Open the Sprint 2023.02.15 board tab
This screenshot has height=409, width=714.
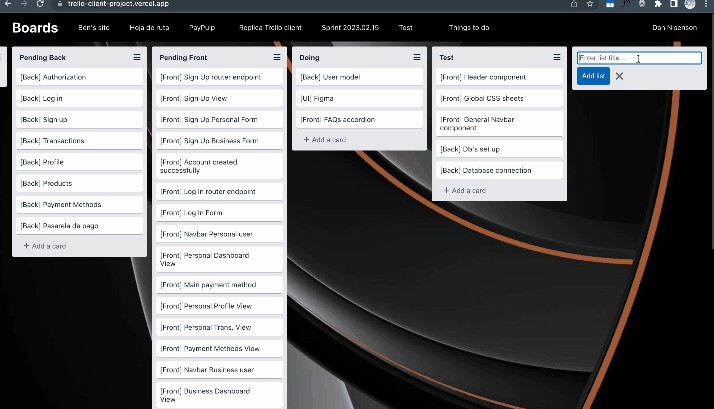pos(344,28)
